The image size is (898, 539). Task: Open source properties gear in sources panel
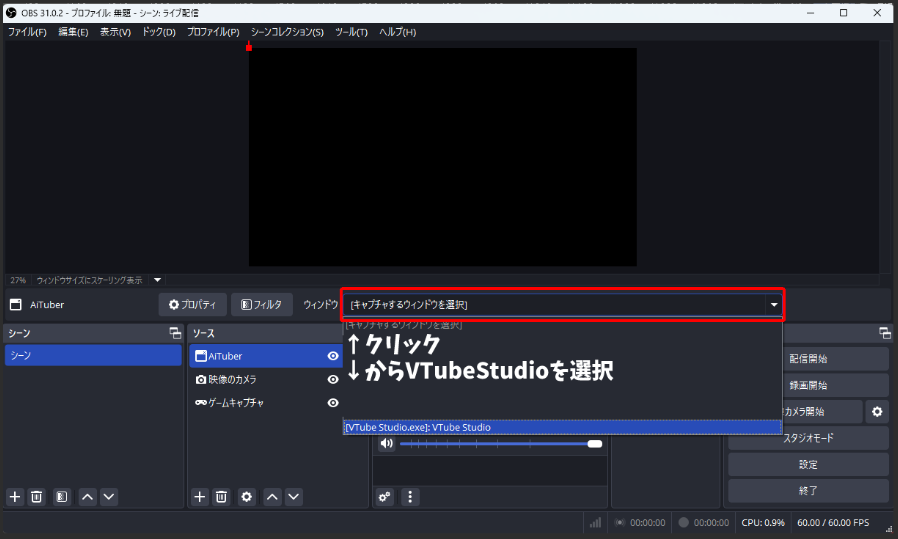[x=246, y=496]
